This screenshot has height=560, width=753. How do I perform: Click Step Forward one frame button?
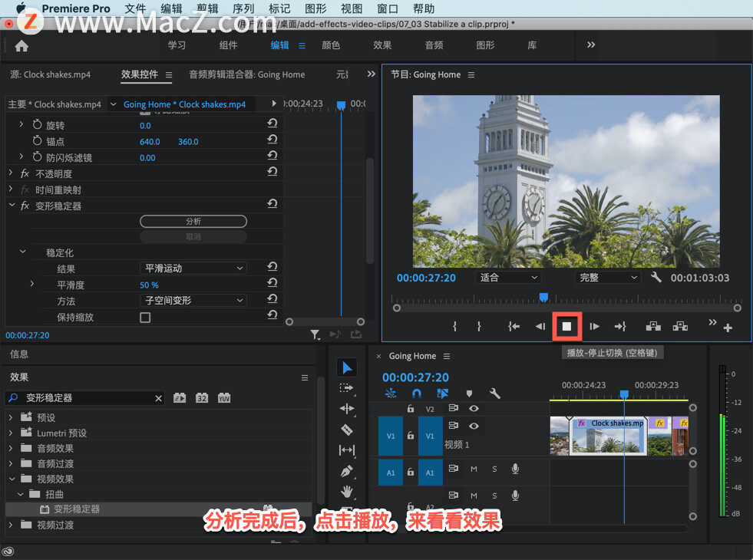pyautogui.click(x=594, y=327)
